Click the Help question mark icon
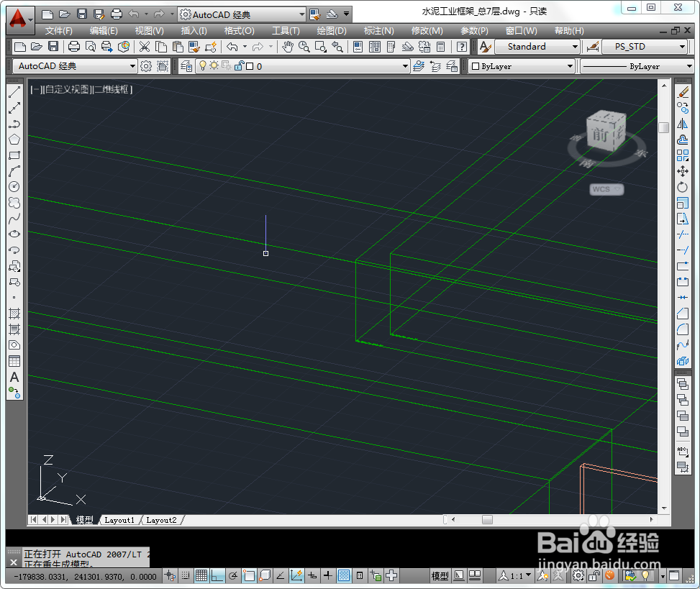 click(x=462, y=47)
